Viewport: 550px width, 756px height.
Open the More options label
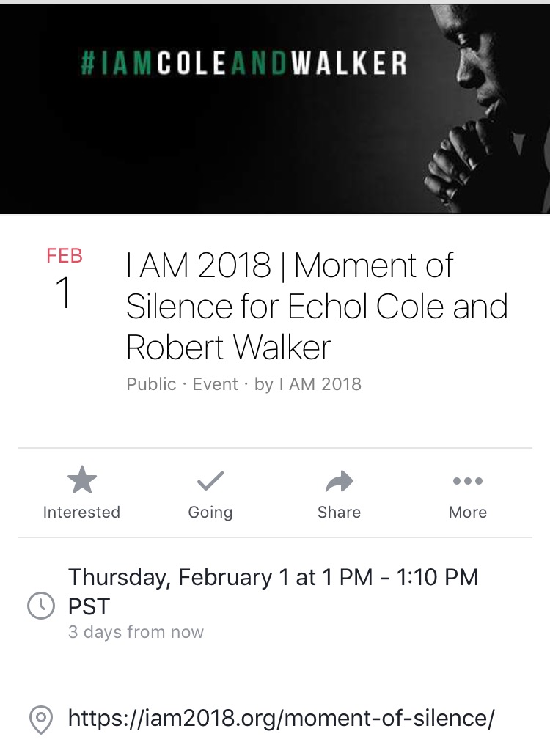click(x=468, y=512)
